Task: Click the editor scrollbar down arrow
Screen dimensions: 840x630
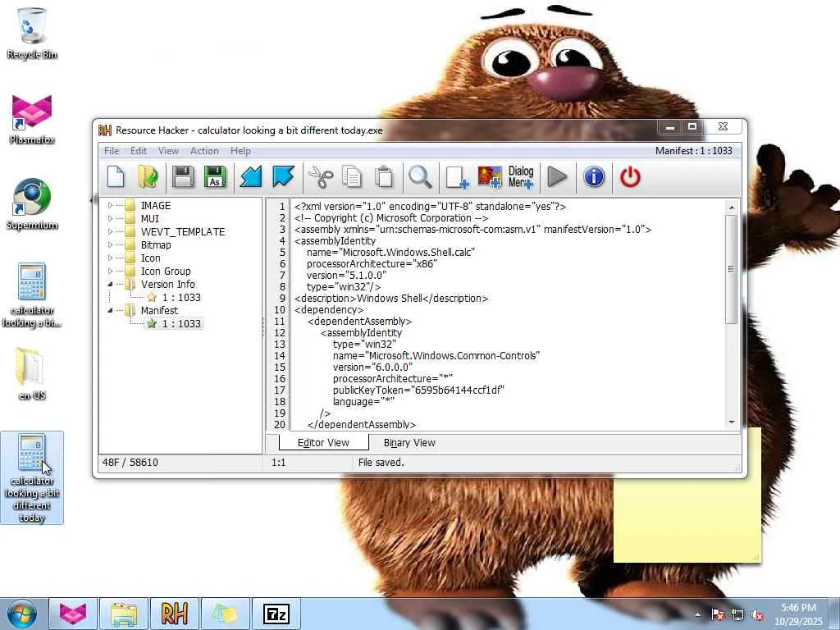Action: pos(731,422)
